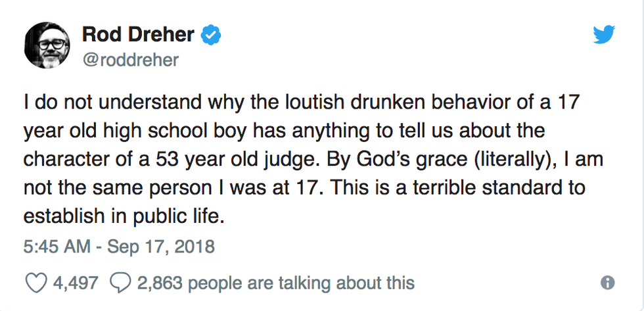Open the Rod Dreher display name
This screenshot has width=644, height=311.
pyautogui.click(x=137, y=35)
